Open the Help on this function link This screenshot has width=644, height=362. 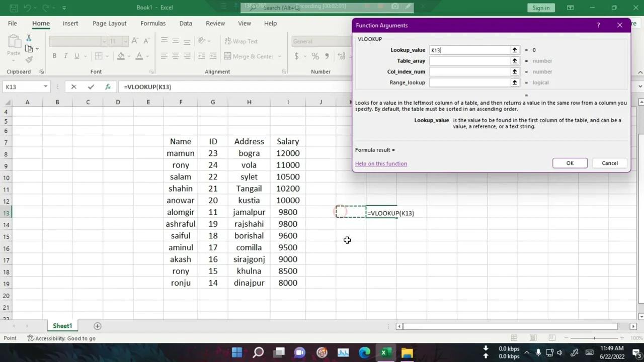pyautogui.click(x=381, y=163)
